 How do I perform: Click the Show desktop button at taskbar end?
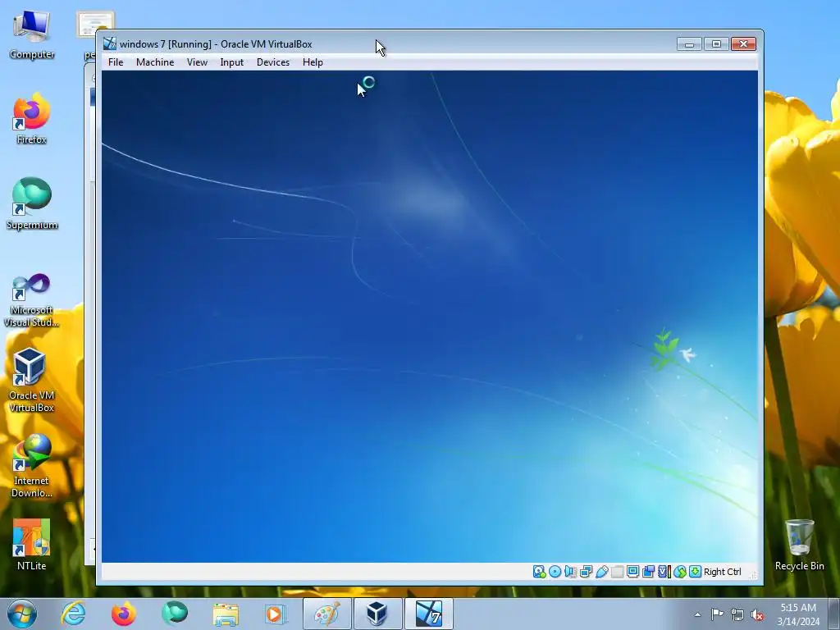834,614
